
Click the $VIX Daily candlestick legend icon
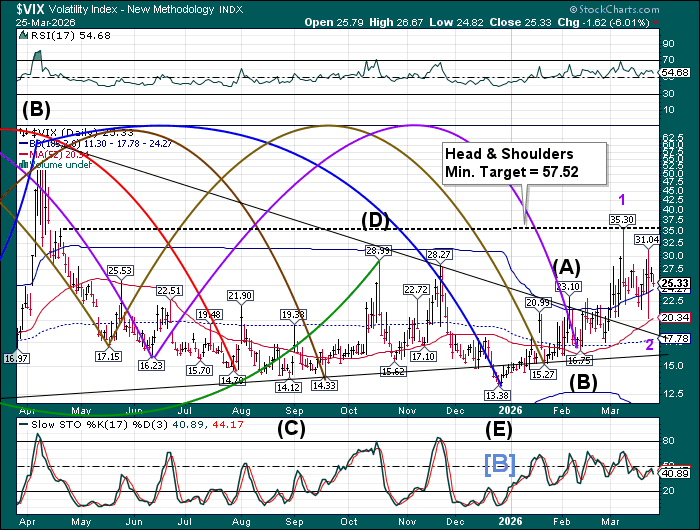click(x=25, y=131)
